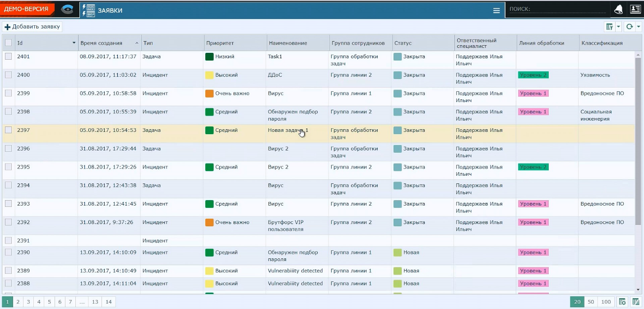Open the Id column dropdown arrow

click(x=74, y=43)
